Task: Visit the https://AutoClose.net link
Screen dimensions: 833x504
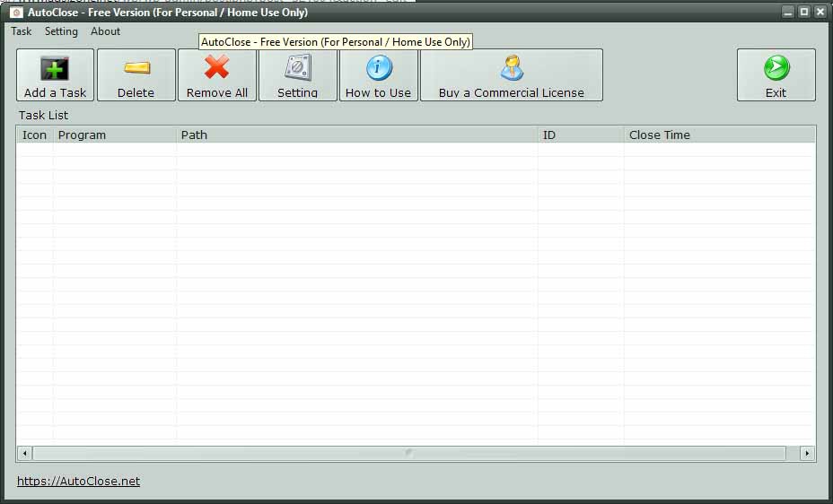Action: (x=78, y=482)
